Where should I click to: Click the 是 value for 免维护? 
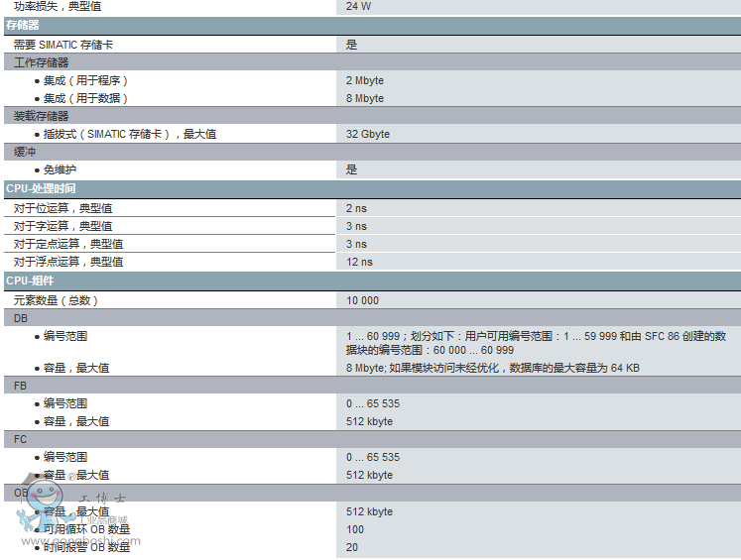point(351,169)
